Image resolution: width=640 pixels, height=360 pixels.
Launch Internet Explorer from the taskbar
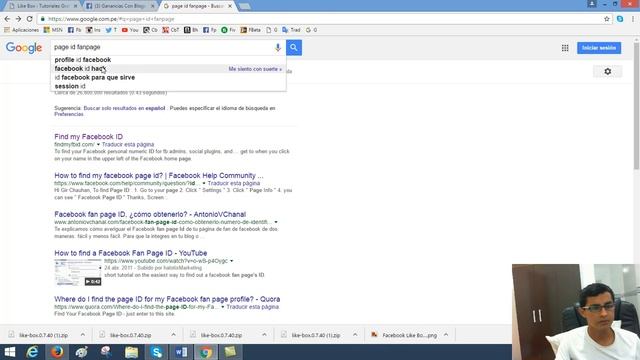tap(32, 352)
